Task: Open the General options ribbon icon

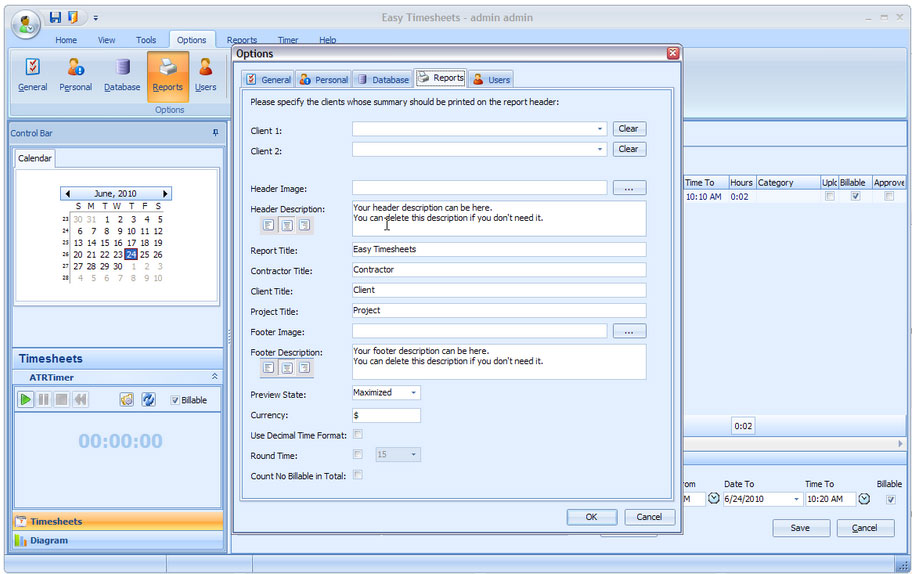Action: click(33, 76)
